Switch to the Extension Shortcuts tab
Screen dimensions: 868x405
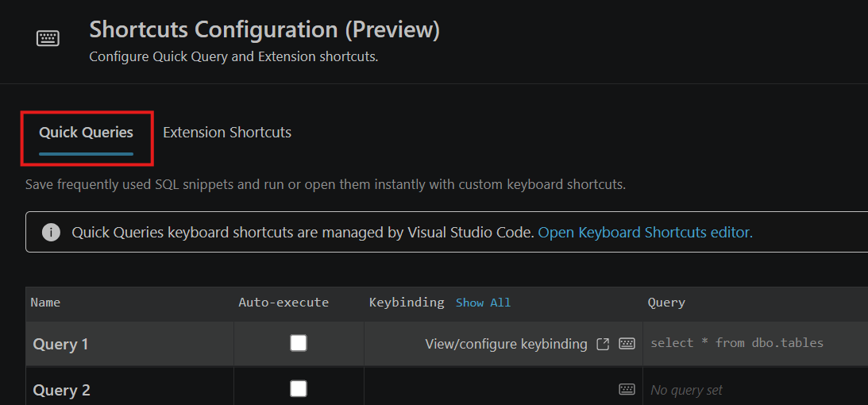227,133
